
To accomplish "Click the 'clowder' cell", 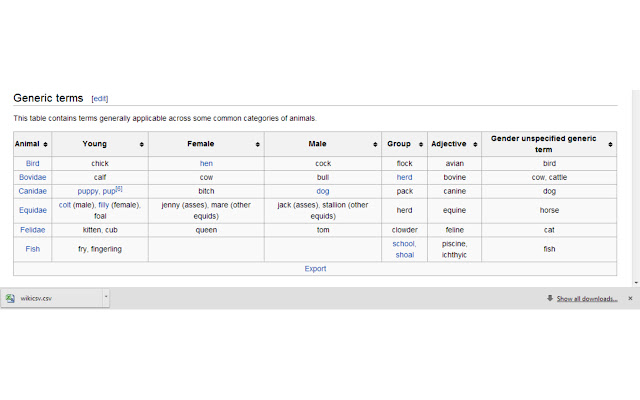I will point(404,230).
